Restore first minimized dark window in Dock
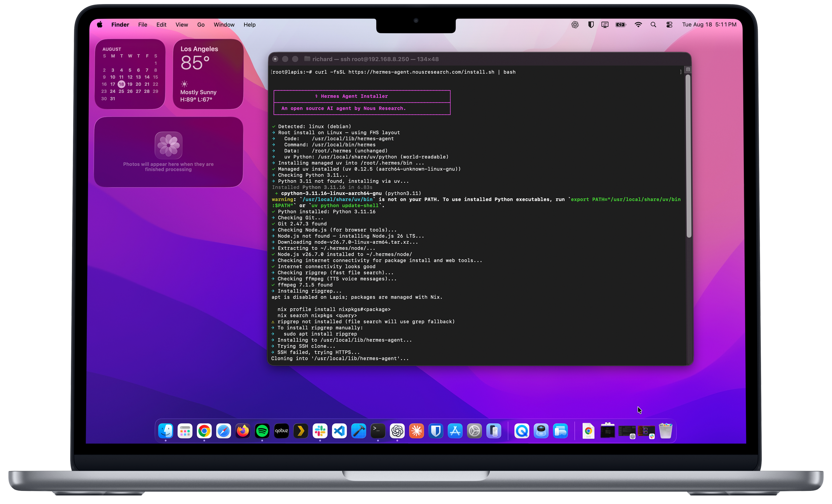 coord(607,431)
